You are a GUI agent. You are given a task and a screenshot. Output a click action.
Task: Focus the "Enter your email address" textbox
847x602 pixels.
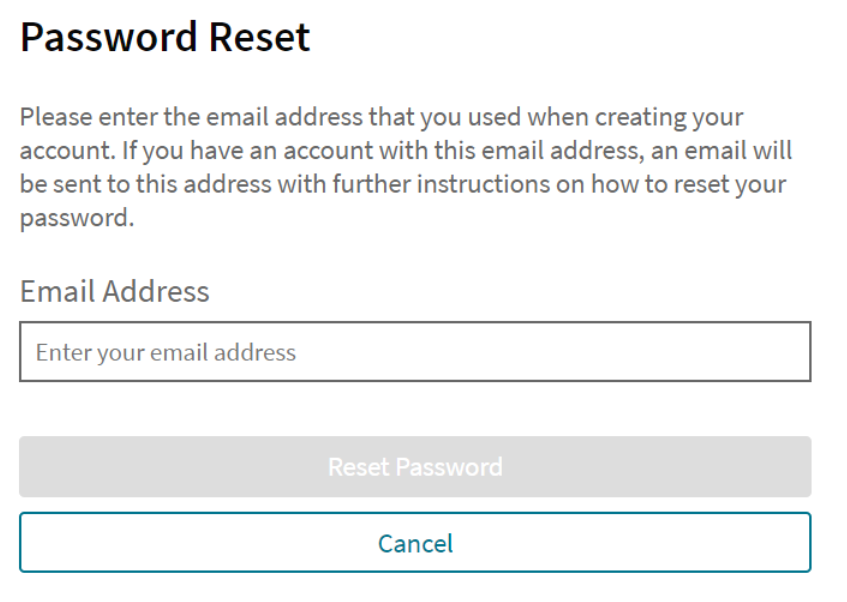pos(415,352)
